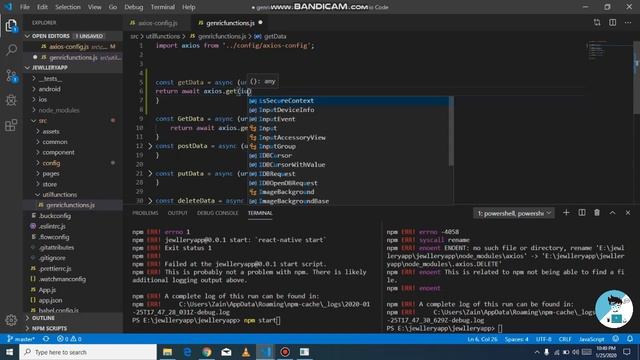Image resolution: width=640 pixels, height=360 pixels.
Task: Maximize the terminal panel with up chevron
Action: coord(612,213)
